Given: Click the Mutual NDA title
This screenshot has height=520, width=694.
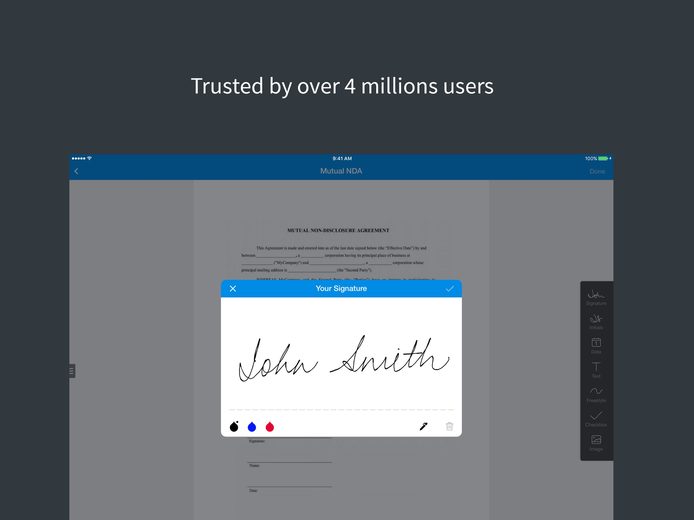Looking at the screenshot, I should [341, 171].
